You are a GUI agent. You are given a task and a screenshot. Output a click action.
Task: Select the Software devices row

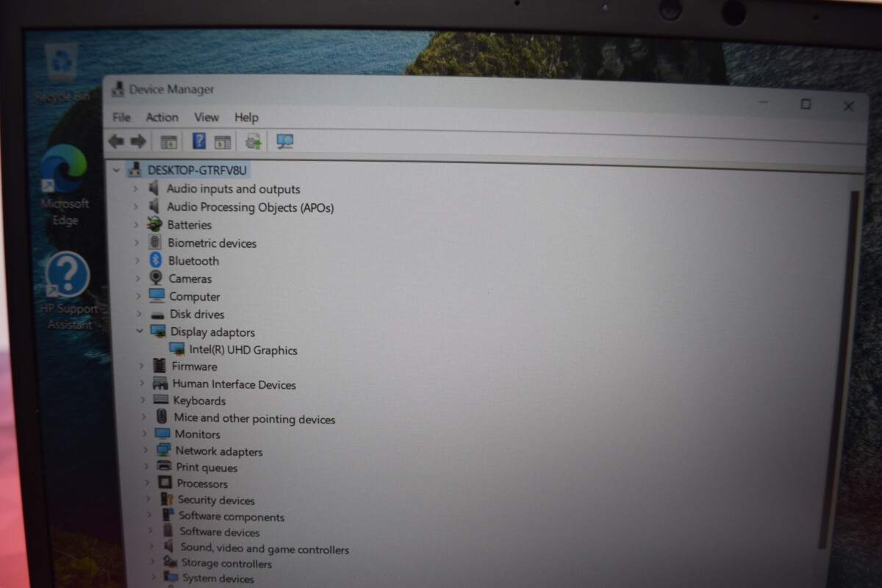[x=219, y=531]
